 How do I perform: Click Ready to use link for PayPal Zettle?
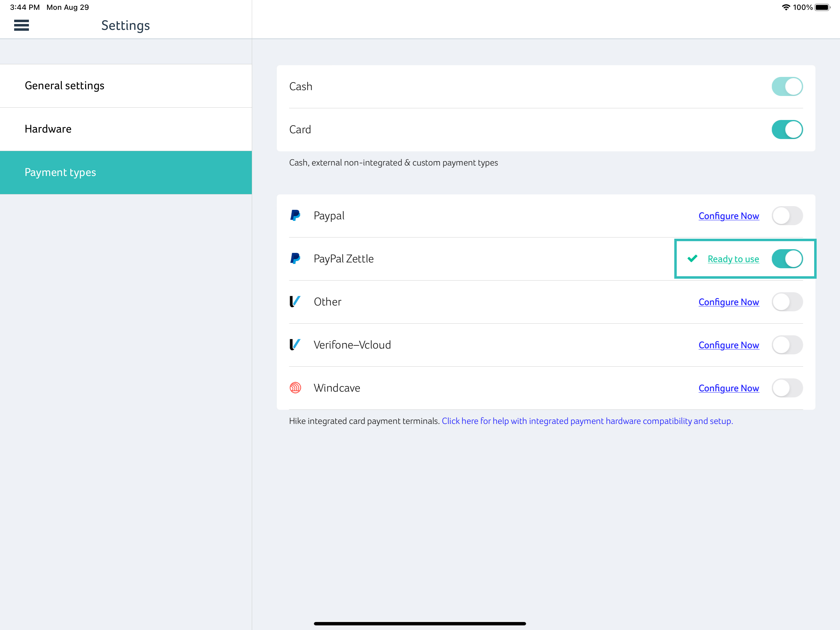click(x=733, y=259)
